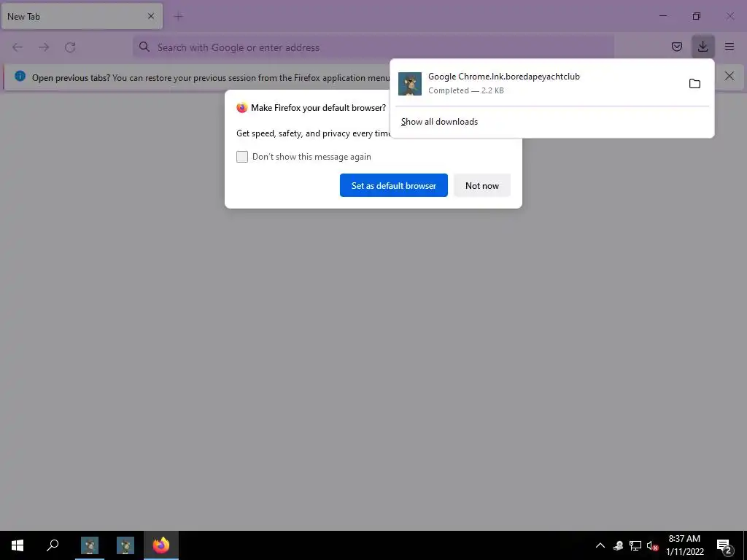Tick Don't show this message again checkbox
The width and height of the screenshot is (747, 560).
point(242,157)
